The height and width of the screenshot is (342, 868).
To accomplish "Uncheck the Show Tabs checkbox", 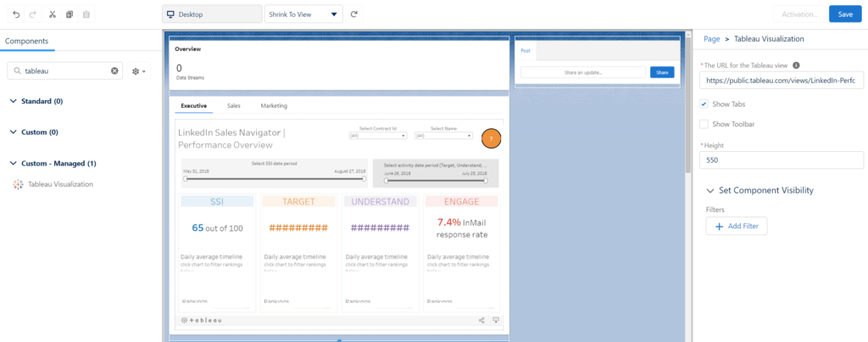I will coord(704,104).
